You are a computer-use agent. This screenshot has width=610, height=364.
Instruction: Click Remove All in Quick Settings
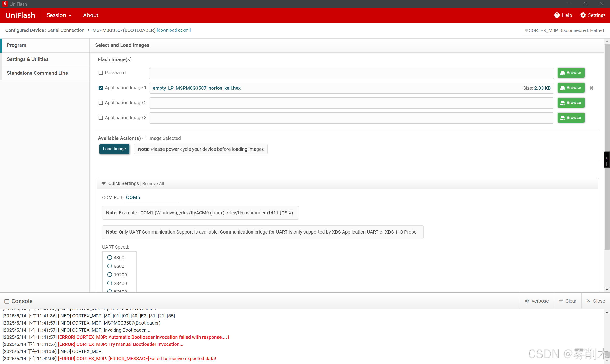click(x=153, y=184)
